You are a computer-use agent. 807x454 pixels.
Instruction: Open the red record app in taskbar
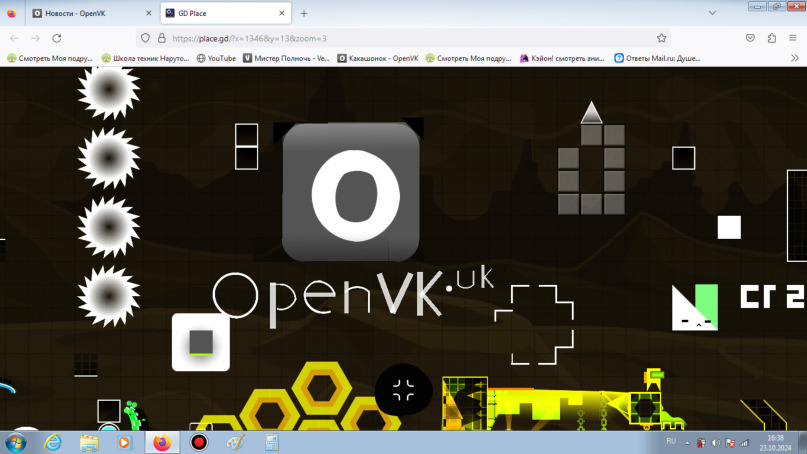click(199, 443)
